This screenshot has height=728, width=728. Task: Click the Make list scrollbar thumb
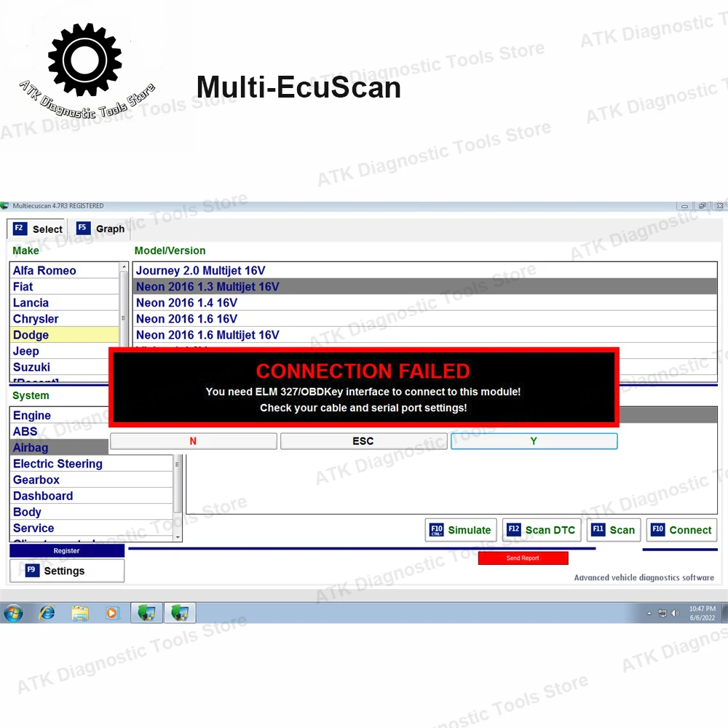click(124, 309)
